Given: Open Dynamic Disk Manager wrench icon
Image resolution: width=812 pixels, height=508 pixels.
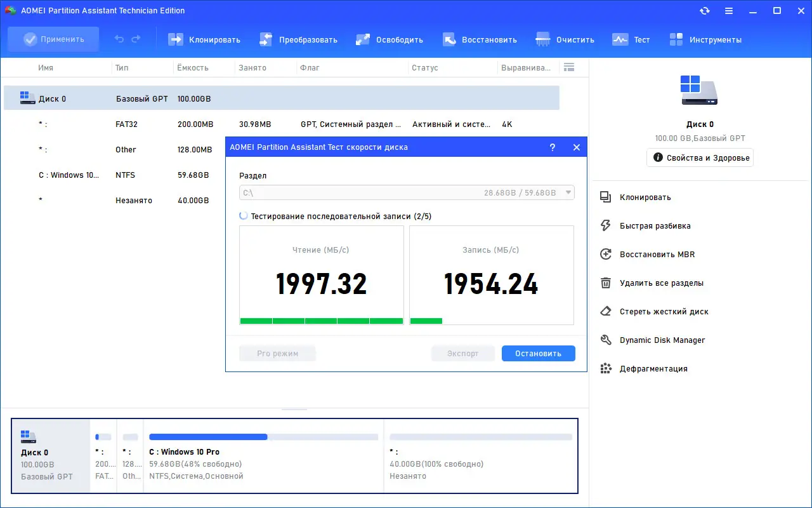Looking at the screenshot, I should click(606, 340).
